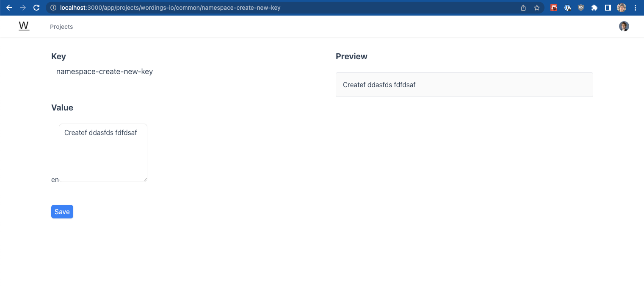Open the Projects link in the navbar

(61, 27)
